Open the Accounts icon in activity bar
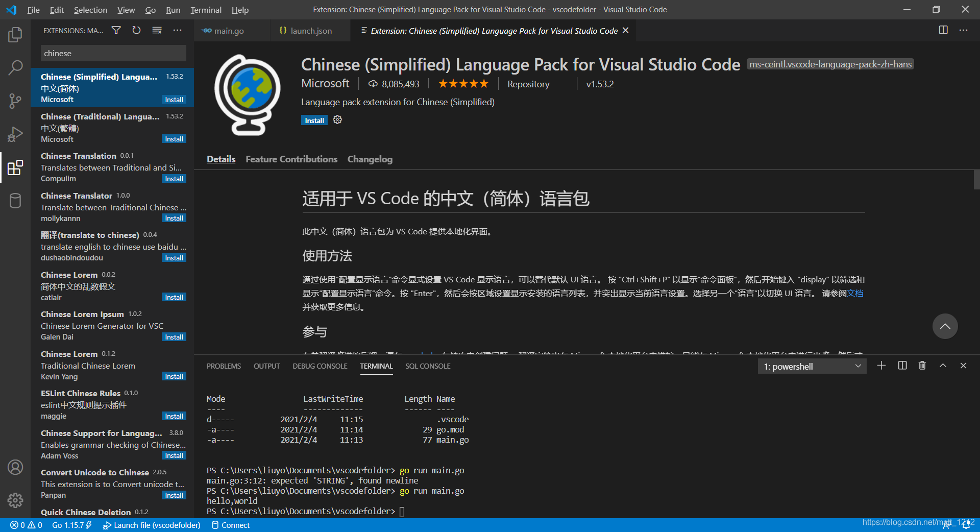The width and height of the screenshot is (980, 532). (x=15, y=467)
